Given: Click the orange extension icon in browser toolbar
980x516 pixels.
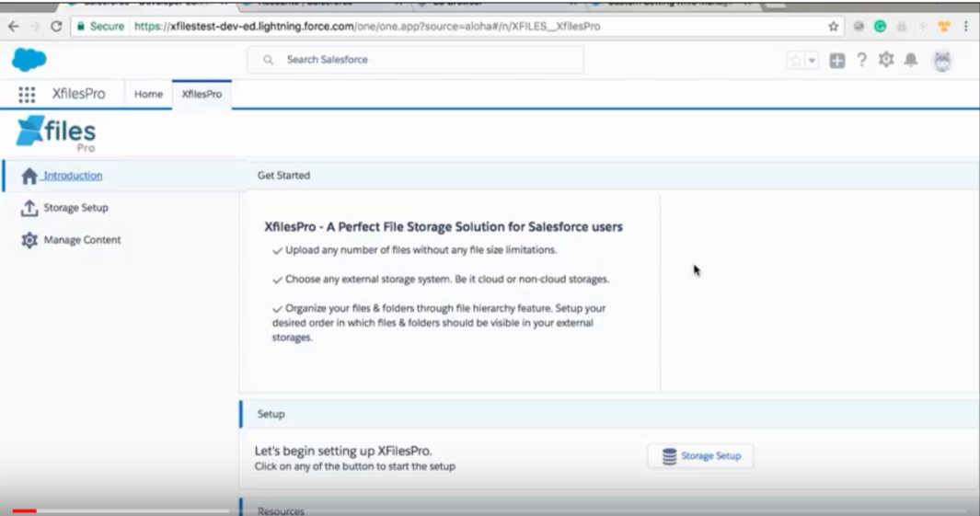Looking at the screenshot, I should point(944,27).
